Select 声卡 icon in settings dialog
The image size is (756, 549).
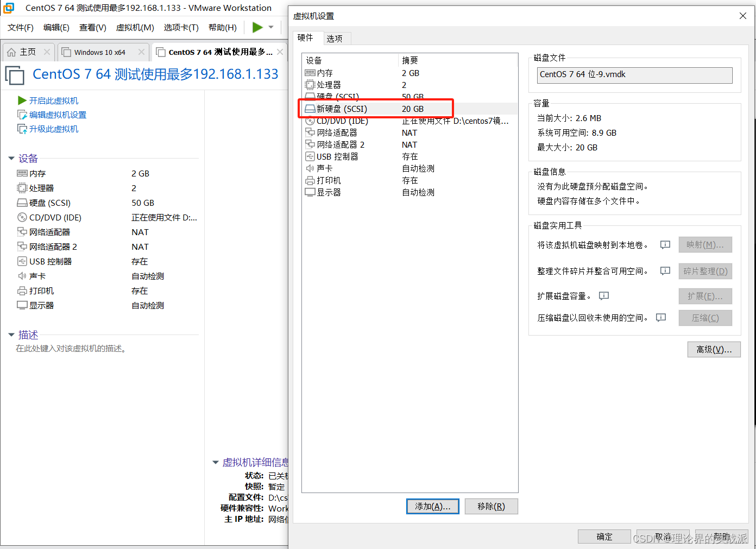click(310, 168)
